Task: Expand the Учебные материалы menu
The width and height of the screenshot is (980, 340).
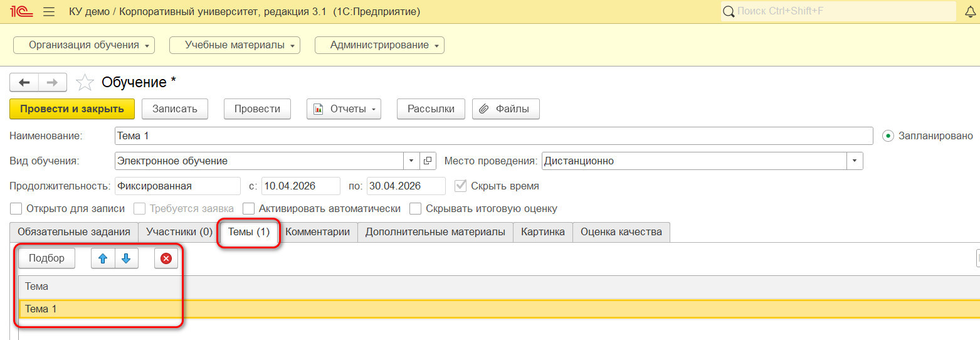Action: pos(234,45)
